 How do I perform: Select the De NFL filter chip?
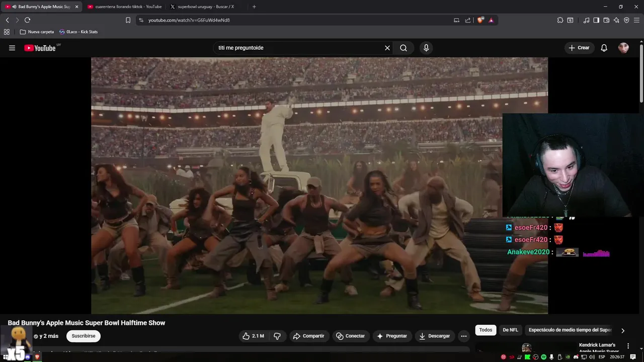[510, 330]
